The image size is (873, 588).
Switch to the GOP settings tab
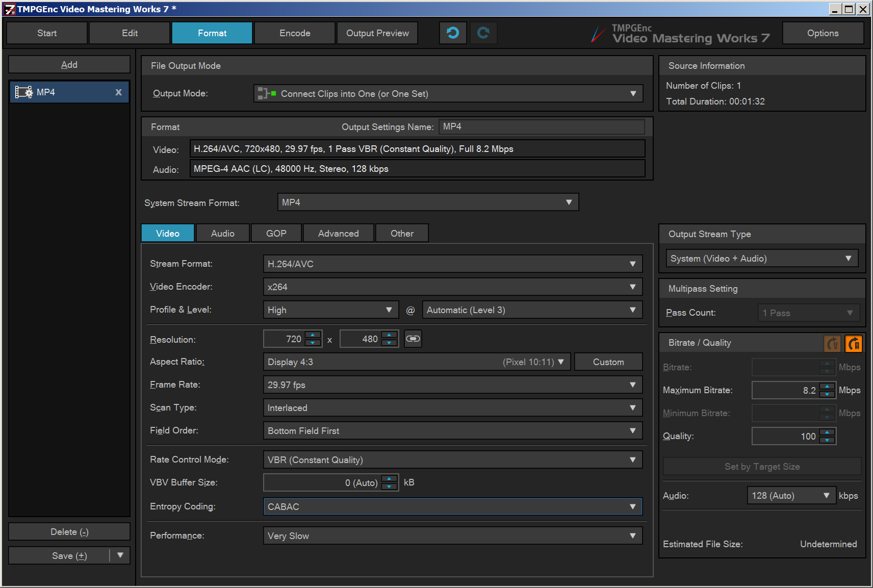[276, 234]
